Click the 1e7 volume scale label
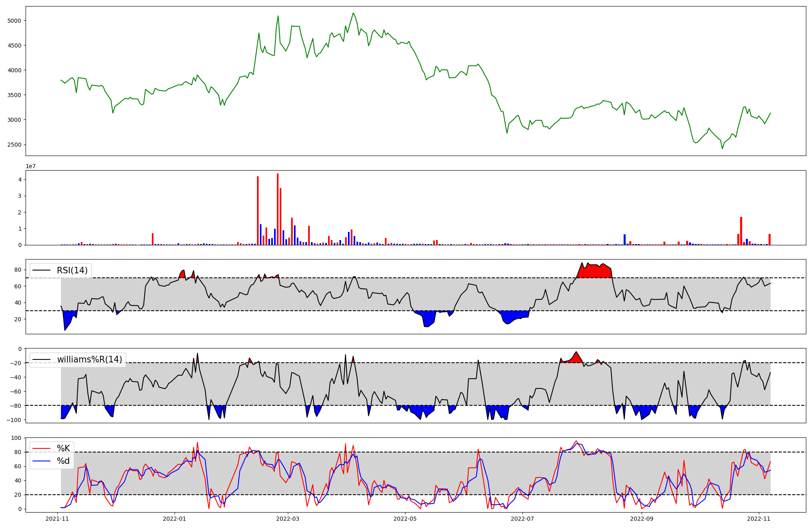 coord(30,166)
